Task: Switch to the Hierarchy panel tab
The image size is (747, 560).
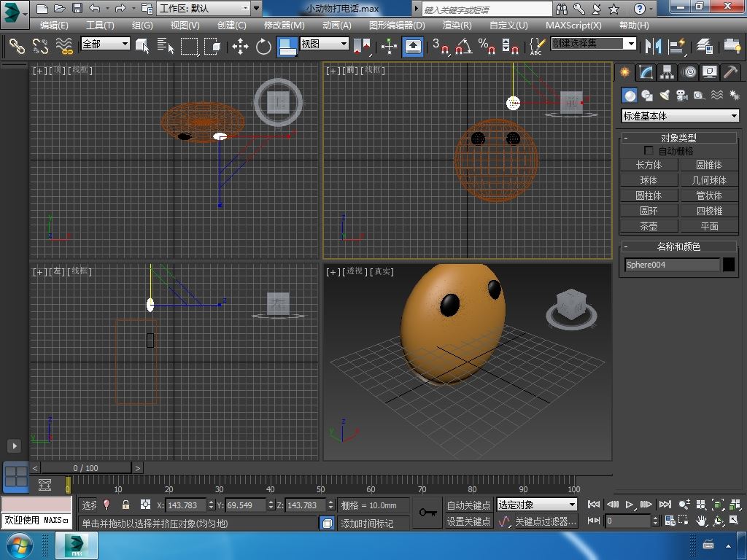Action: 667,72
